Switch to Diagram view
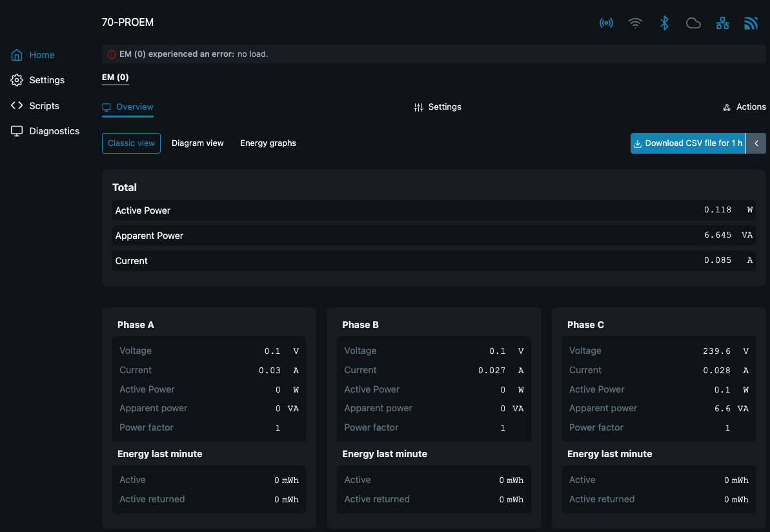Viewport: 770px width, 532px height. click(198, 143)
